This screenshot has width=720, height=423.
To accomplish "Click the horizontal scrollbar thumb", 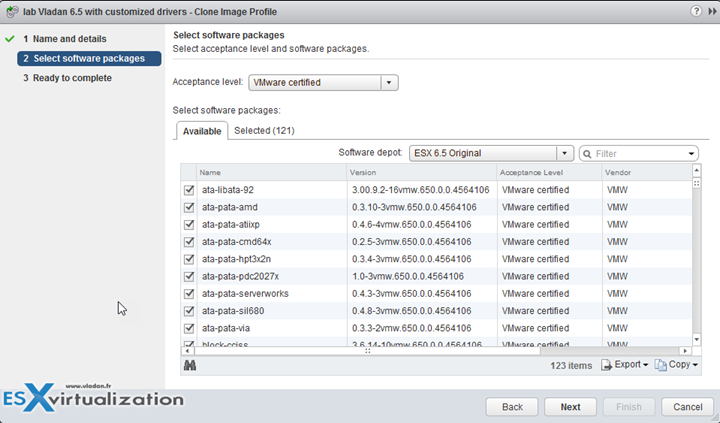I will point(367,351).
